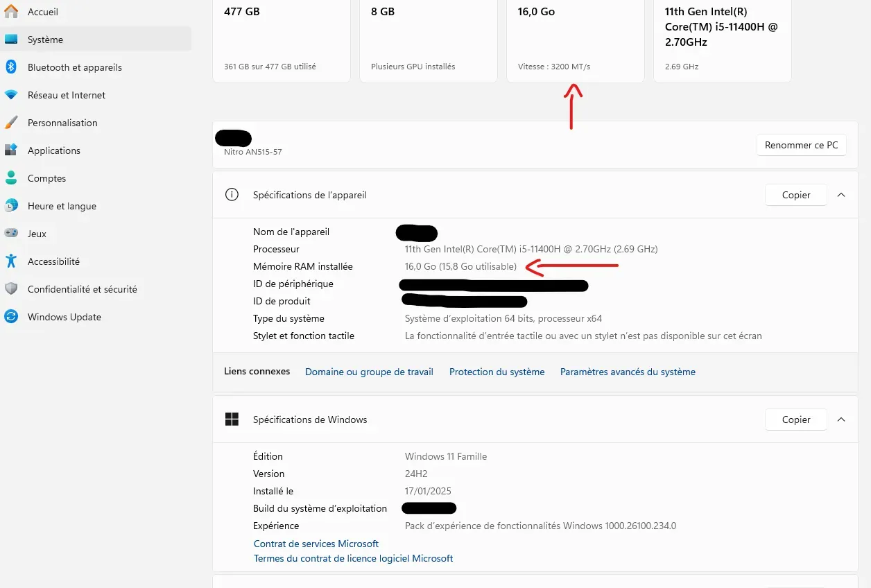This screenshot has height=588, width=871.
Task: Go to Bluetooth et appareils
Action: 97,67
